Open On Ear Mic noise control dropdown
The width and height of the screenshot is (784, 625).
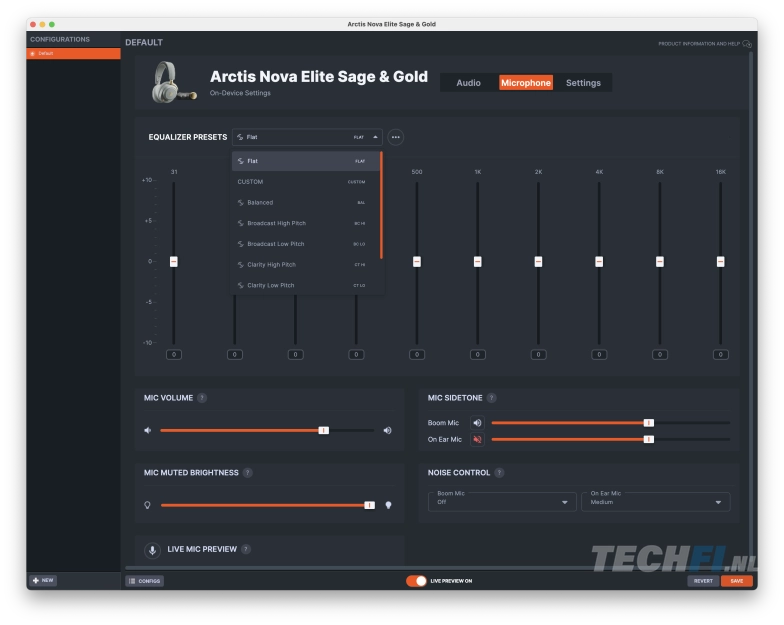(656, 502)
